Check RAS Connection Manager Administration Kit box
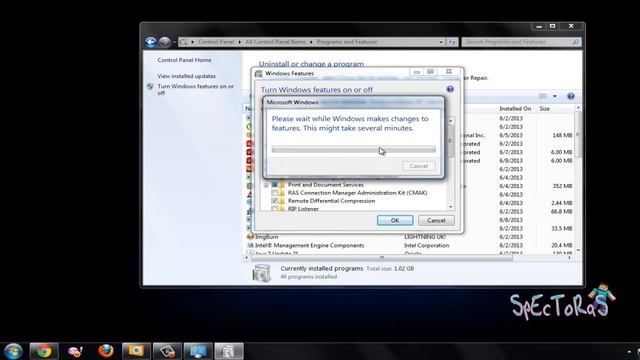This screenshot has width=640, height=360. (x=274, y=193)
